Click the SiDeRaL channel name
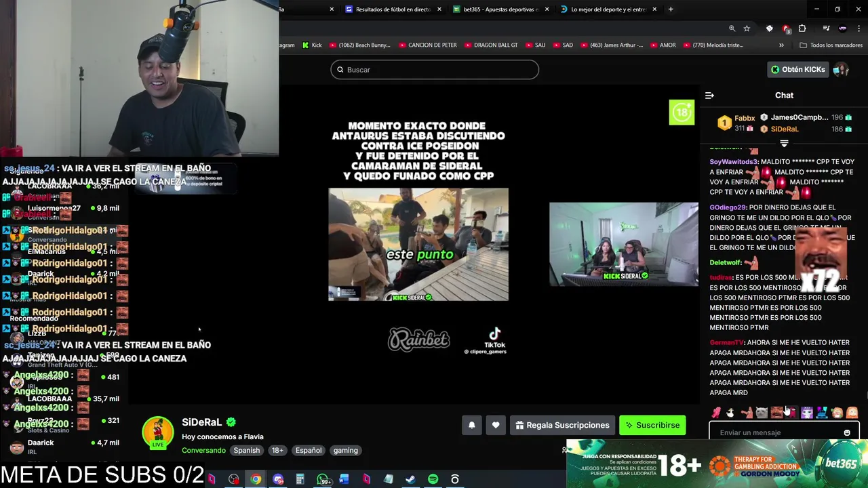 click(202, 422)
